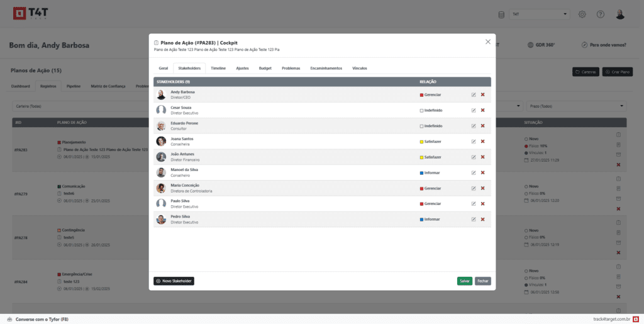644x324 pixels.
Task: Delete Manoel da Silva from stakeholders
Action: coord(482,172)
